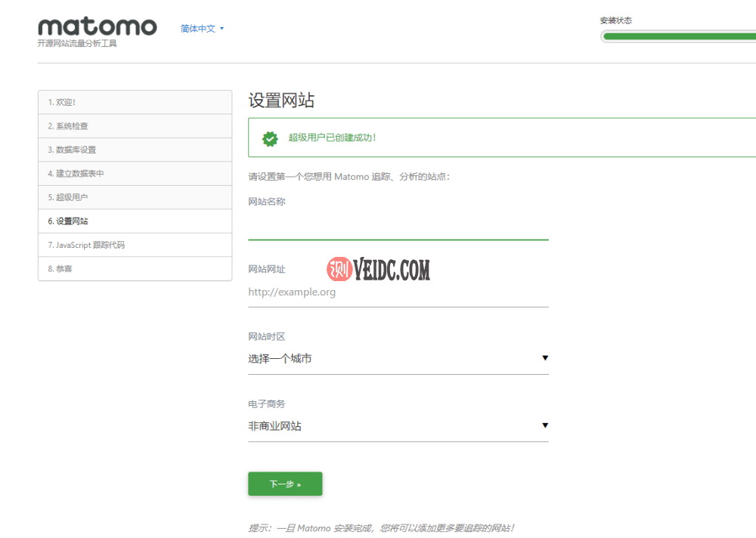
Task: Select step 5. 超级用户
Action: click(135, 197)
